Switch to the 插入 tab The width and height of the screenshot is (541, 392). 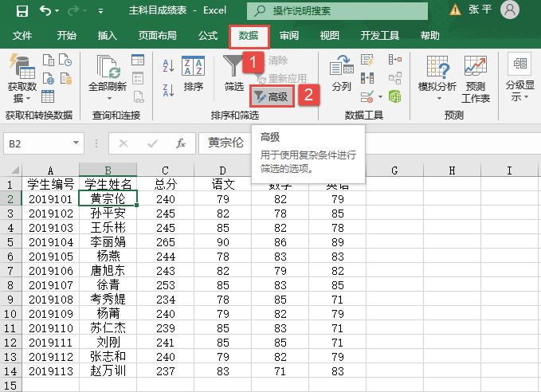click(107, 35)
